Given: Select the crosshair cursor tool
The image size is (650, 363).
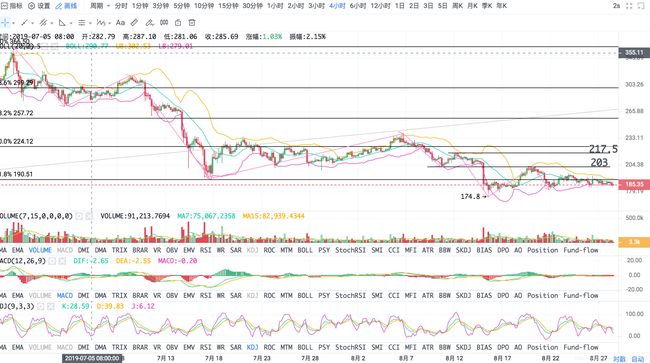Looking at the screenshot, I should [5, 23].
